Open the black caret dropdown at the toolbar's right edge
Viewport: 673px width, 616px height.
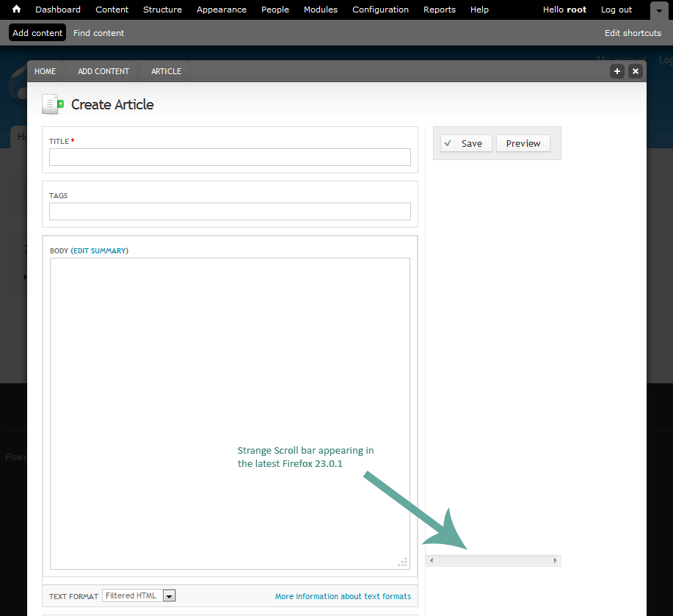(x=658, y=10)
